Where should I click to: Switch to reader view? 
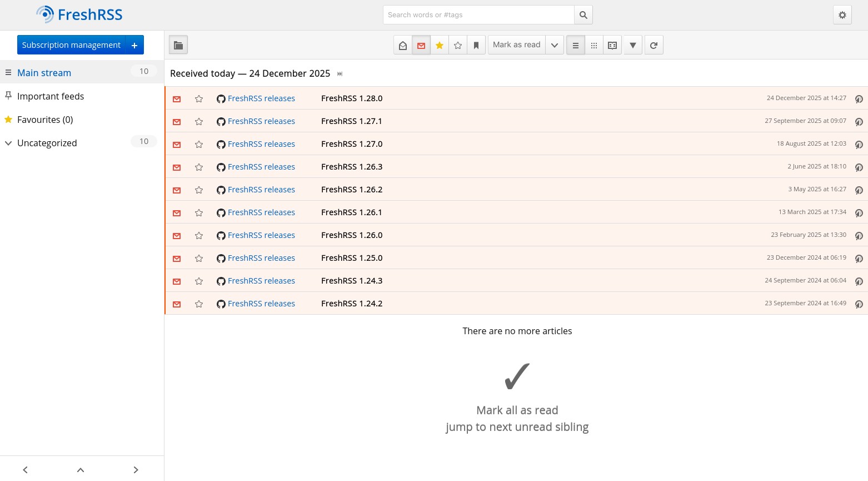pyautogui.click(x=612, y=45)
